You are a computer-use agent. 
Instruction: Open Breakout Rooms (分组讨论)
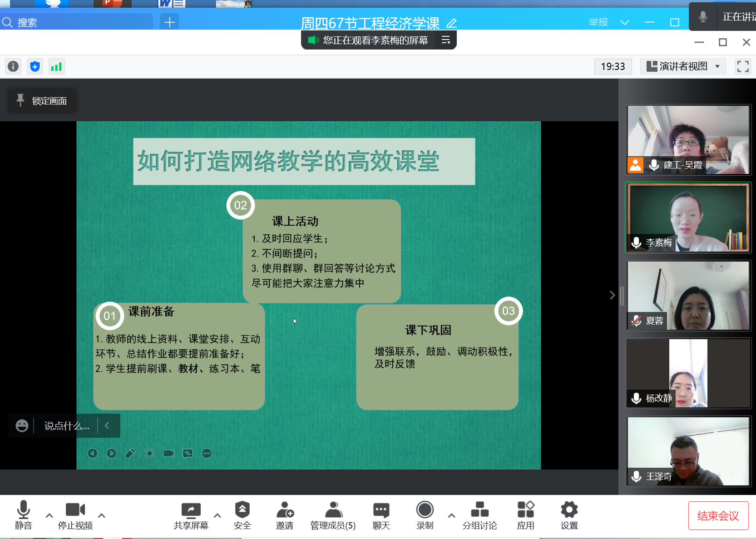pos(479,510)
